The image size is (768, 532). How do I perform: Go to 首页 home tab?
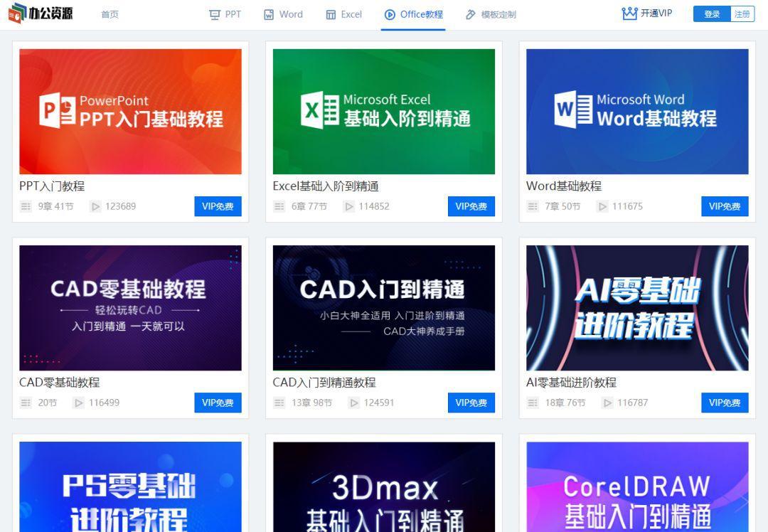coord(110,15)
